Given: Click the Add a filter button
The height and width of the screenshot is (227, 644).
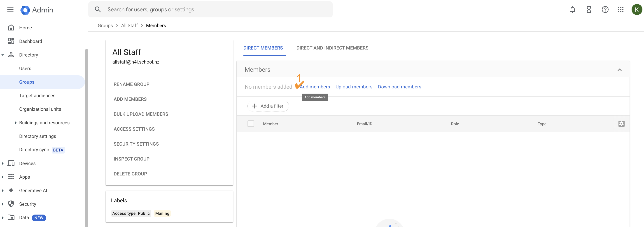Looking at the screenshot, I should click(268, 106).
